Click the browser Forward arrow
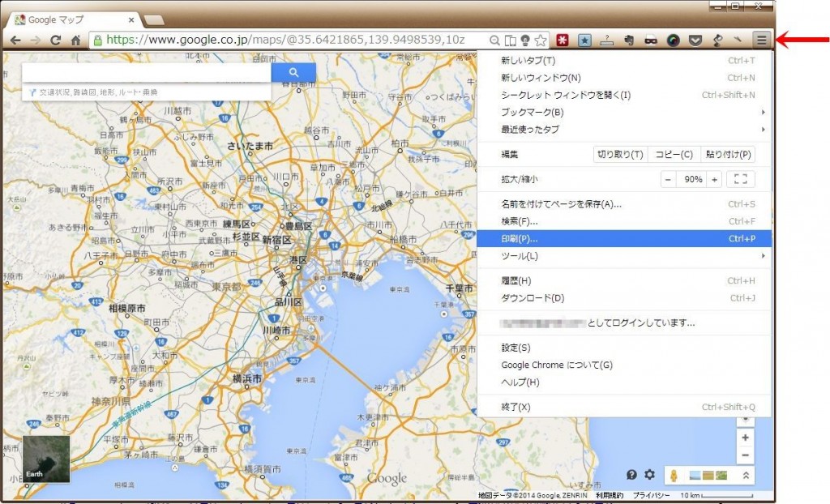 [x=36, y=41]
